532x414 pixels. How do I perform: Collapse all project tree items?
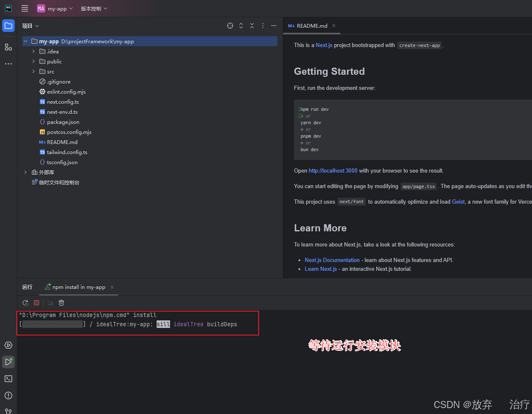[x=252, y=26]
